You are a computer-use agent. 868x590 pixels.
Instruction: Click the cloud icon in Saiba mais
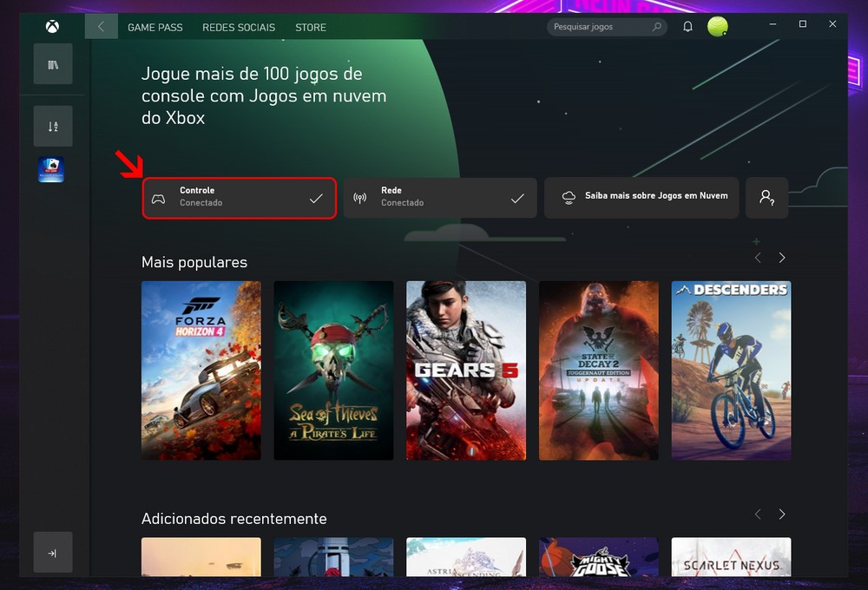click(x=569, y=198)
